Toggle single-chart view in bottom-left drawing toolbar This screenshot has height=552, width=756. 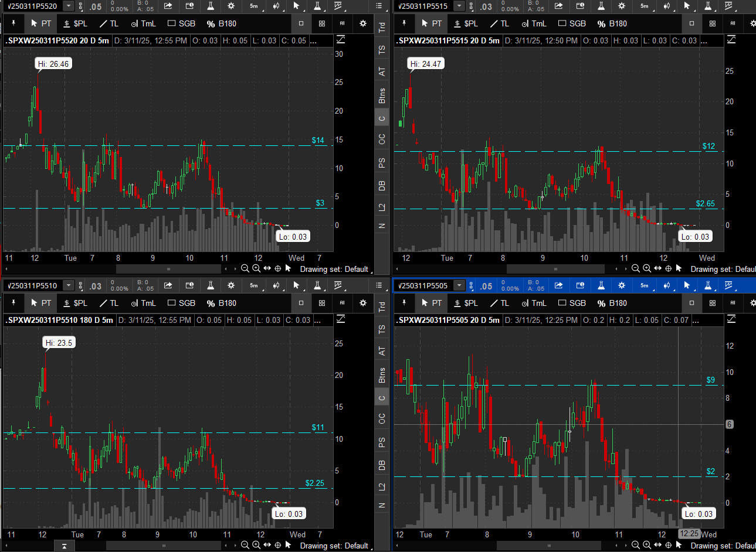[301, 303]
